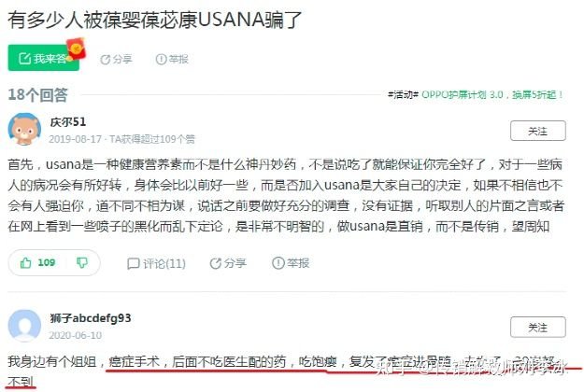
Task: Report the question using top 举报 icon
Action: [x=172, y=59]
